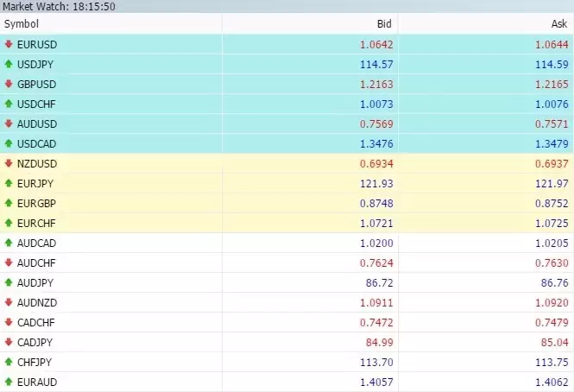The width and height of the screenshot is (574, 392).
Task: Click USDJPY bid price 114.57
Action: pyautogui.click(x=376, y=65)
